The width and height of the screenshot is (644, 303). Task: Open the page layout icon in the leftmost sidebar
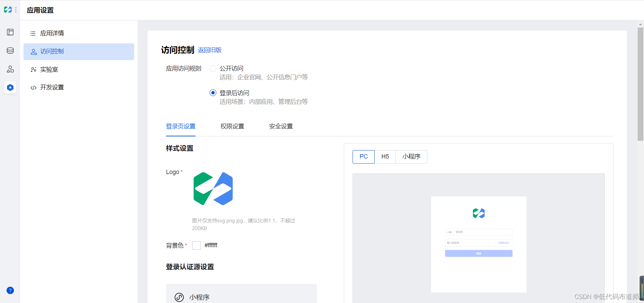pos(10,32)
